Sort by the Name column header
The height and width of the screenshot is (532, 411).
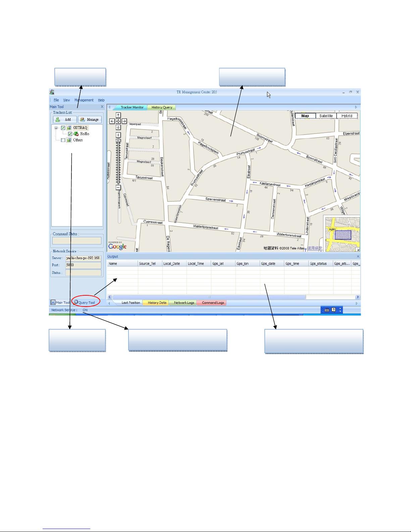[122, 263]
